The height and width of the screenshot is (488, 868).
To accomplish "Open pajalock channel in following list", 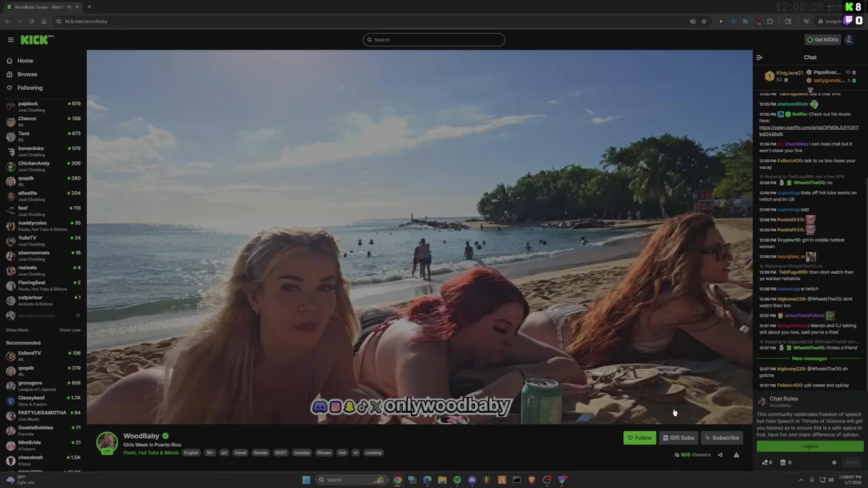I will tap(43, 106).
